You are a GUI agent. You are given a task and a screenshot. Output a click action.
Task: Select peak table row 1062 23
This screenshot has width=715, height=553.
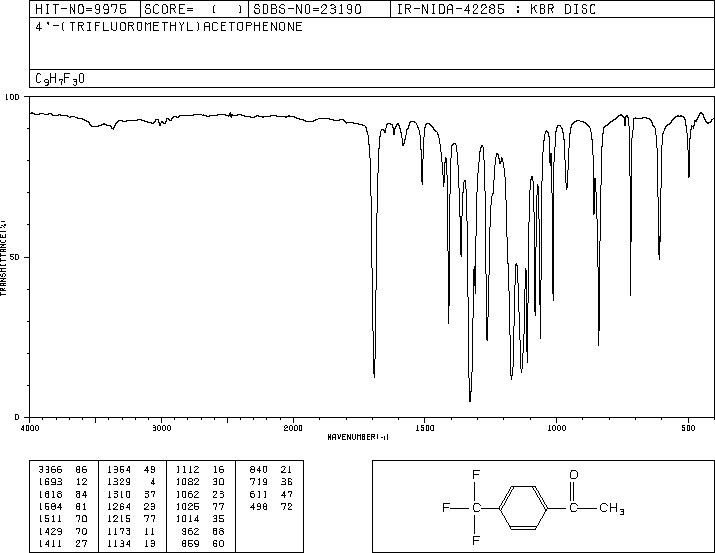tap(200, 494)
